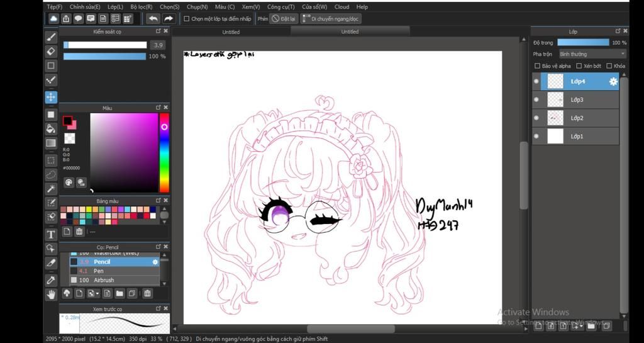Hide layer Lớp3 visibility dot

pos(536,100)
